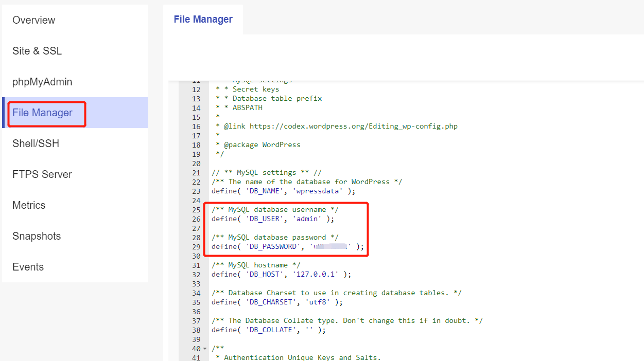The height and width of the screenshot is (361, 644).
Task: Click the 'DB_NAME' constant in the code
Action: (x=265, y=191)
